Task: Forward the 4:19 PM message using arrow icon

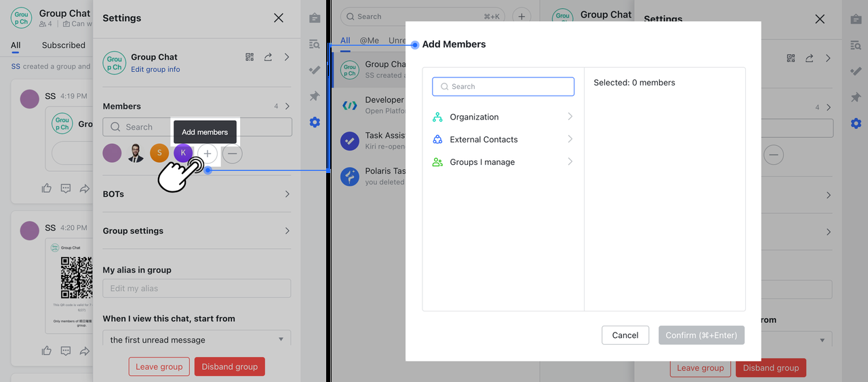Action: pos(85,189)
